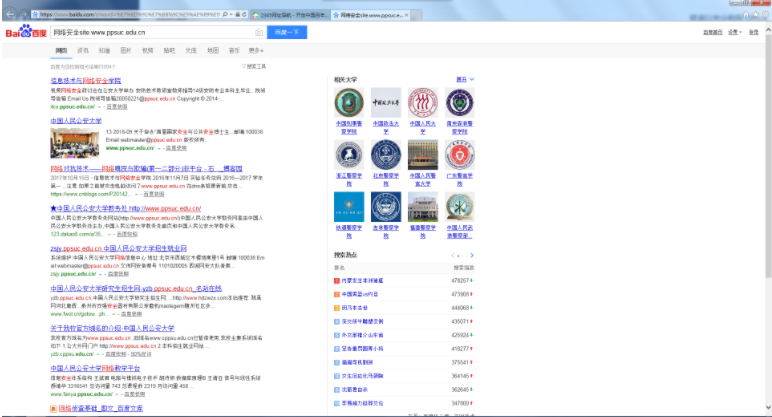
Task: Switch to the 文库 search tab
Action: coord(191,50)
